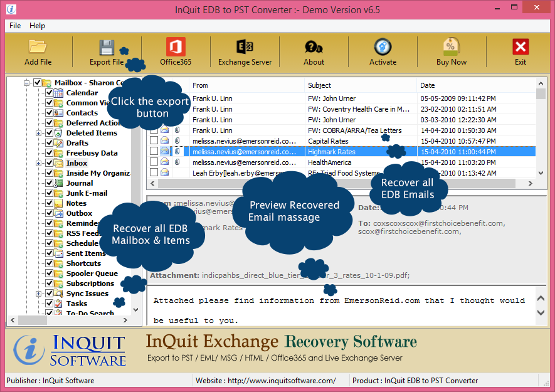Expand the Inbox tree node
Viewport: 555px width, 392px height.
(39, 163)
